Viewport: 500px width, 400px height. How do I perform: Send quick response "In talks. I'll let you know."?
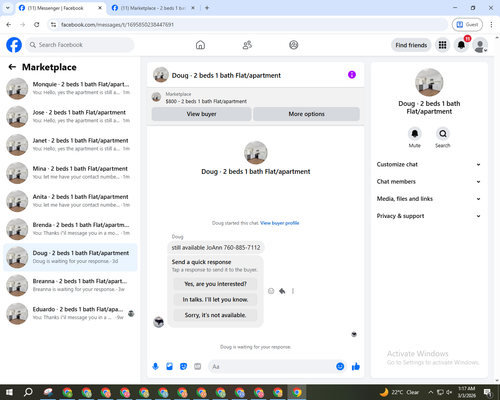[x=215, y=300]
